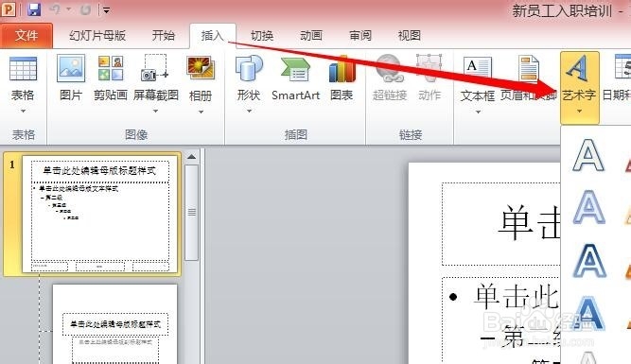Expand the WordArt (艺术字) dropdown arrow
This screenshot has width=631, height=364.
tap(579, 111)
